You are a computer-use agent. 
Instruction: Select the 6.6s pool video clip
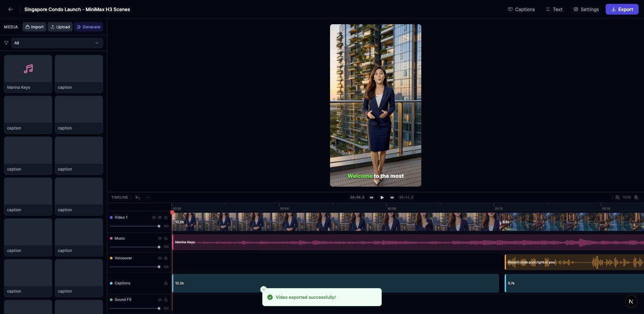(x=572, y=222)
